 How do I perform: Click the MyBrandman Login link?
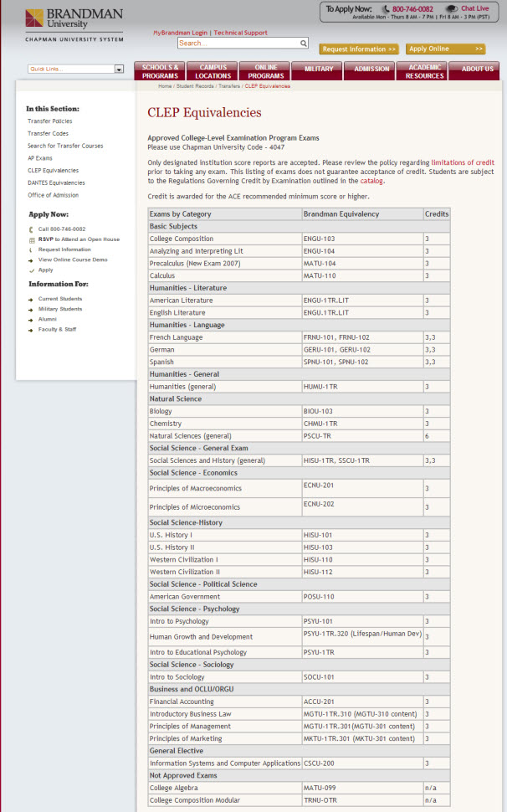coord(180,33)
